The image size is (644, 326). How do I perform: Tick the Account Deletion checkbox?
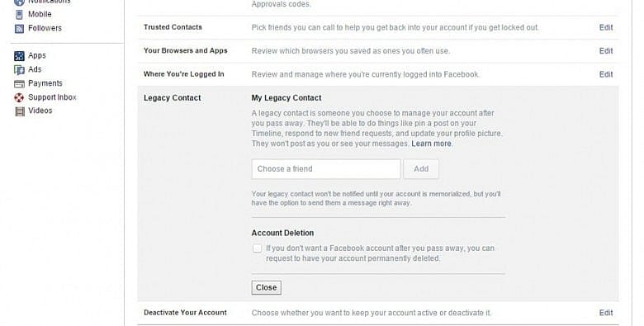[x=257, y=248]
